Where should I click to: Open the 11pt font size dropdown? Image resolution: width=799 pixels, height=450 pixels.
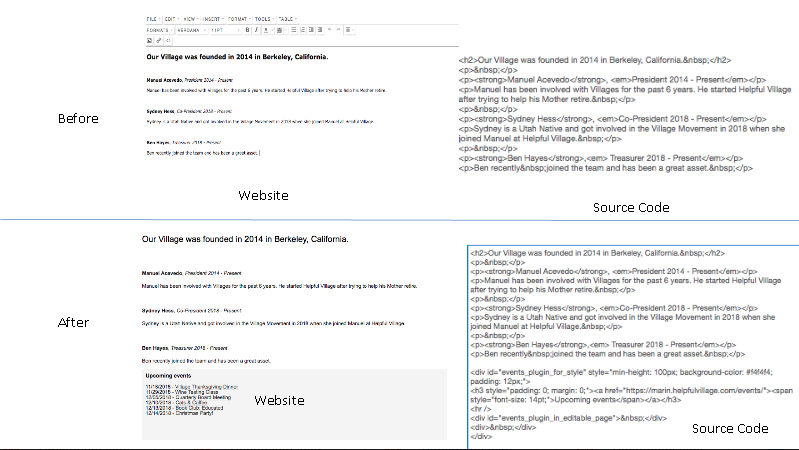point(225,30)
